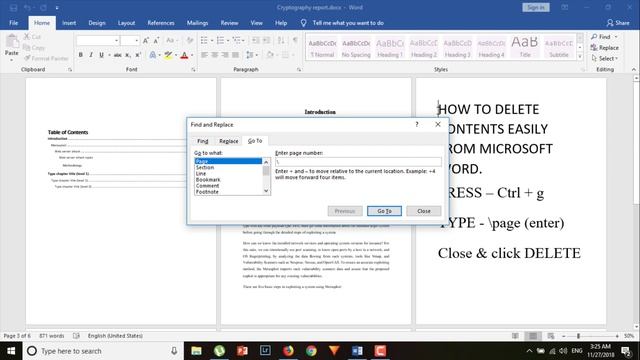Image resolution: width=640 pixels, height=360 pixels.
Task: Click Increase Indent icon
Action: click(267, 40)
